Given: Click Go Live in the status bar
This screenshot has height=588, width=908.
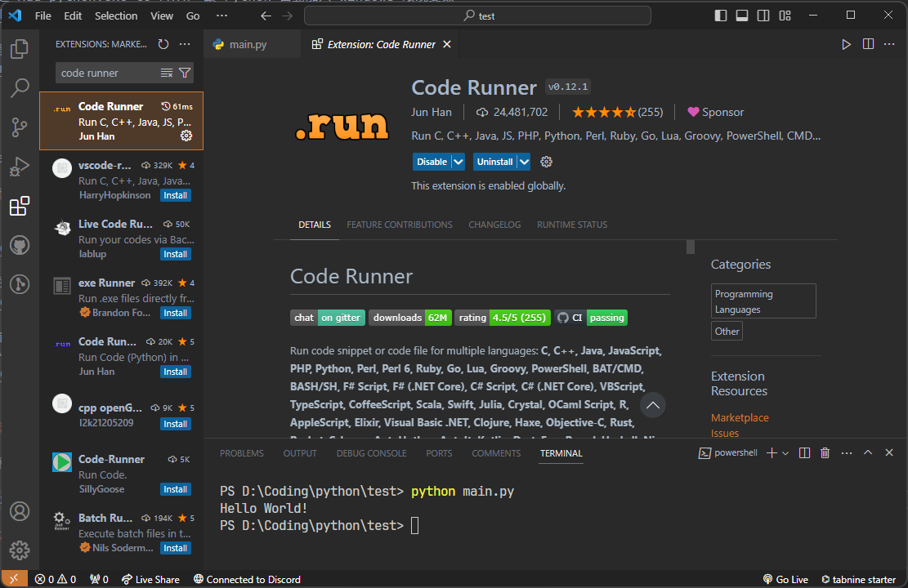Looking at the screenshot, I should pos(785,579).
